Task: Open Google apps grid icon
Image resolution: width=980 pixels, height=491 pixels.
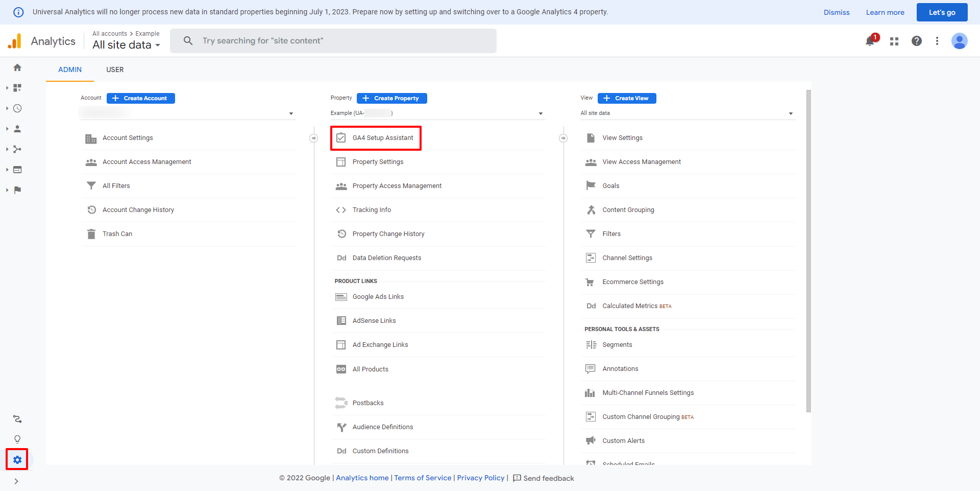Action: click(x=894, y=41)
